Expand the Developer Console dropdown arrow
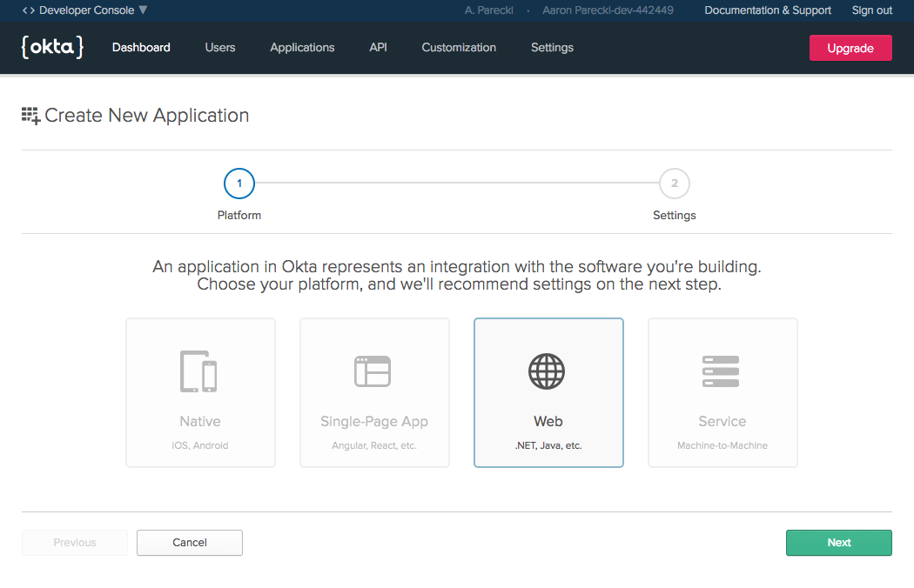 144,10
